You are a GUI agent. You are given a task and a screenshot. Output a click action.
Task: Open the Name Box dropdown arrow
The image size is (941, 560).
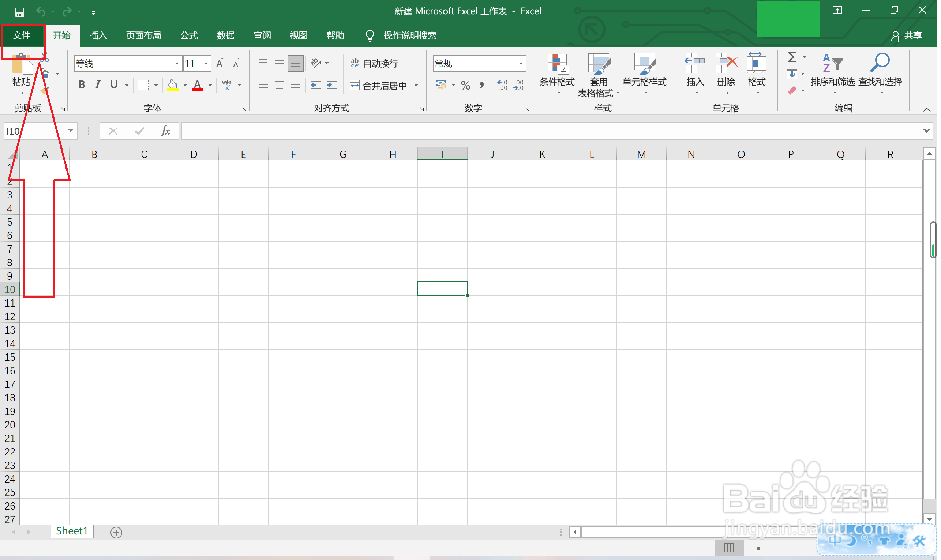71,131
